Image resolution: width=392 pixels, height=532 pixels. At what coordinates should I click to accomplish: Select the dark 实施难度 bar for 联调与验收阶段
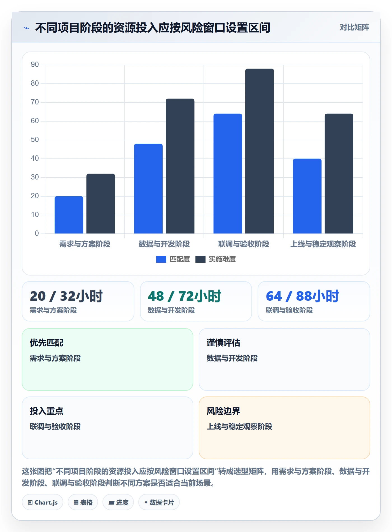pyautogui.click(x=260, y=151)
